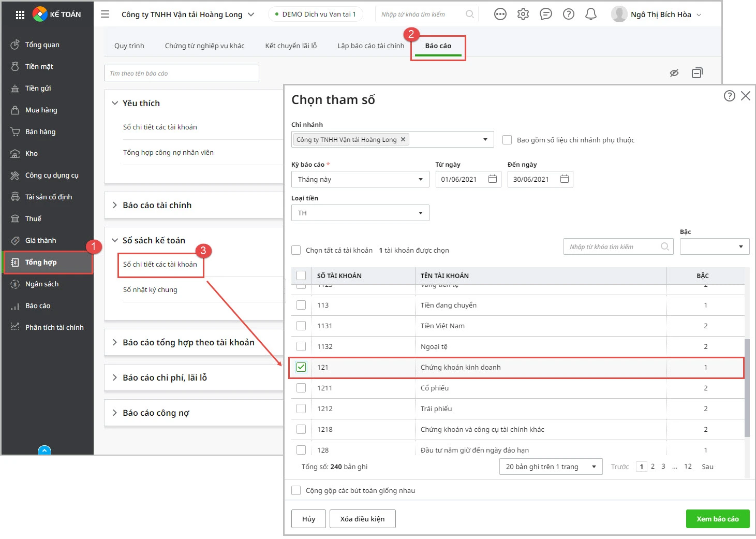Open Loại tiền dropdown

[x=360, y=213]
